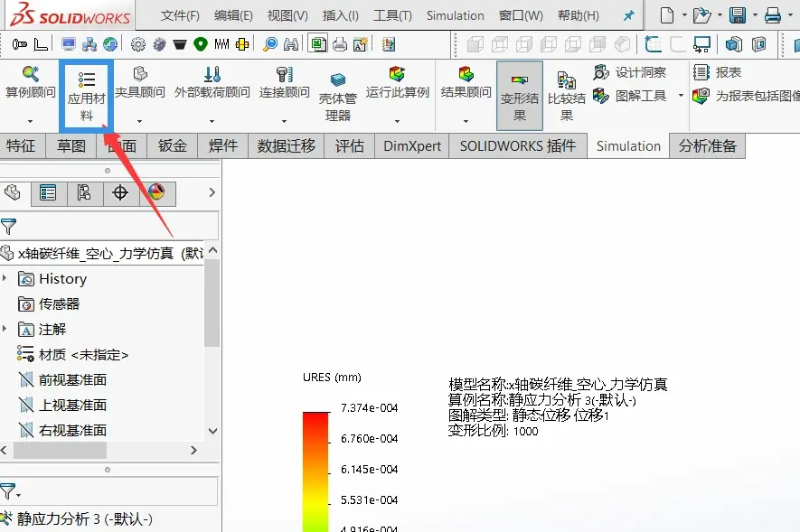Open the ConfigurationManager tab icon
The height and width of the screenshot is (532, 800).
pos(84,193)
